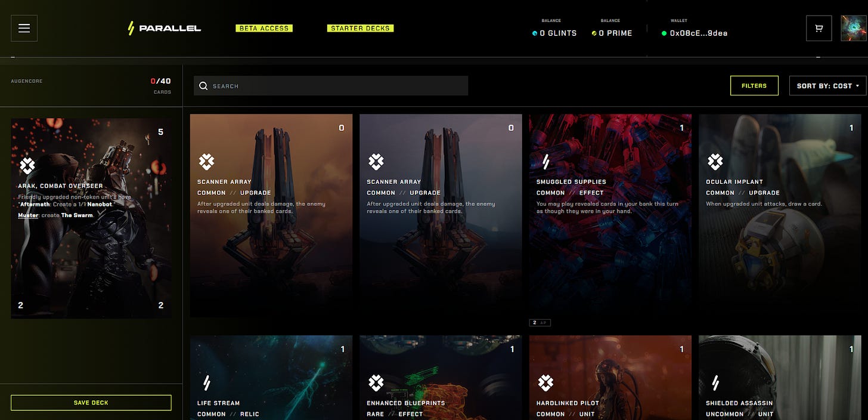Click the Shielded Assassin card title
Screen dimensions: 868x420
pos(740,403)
